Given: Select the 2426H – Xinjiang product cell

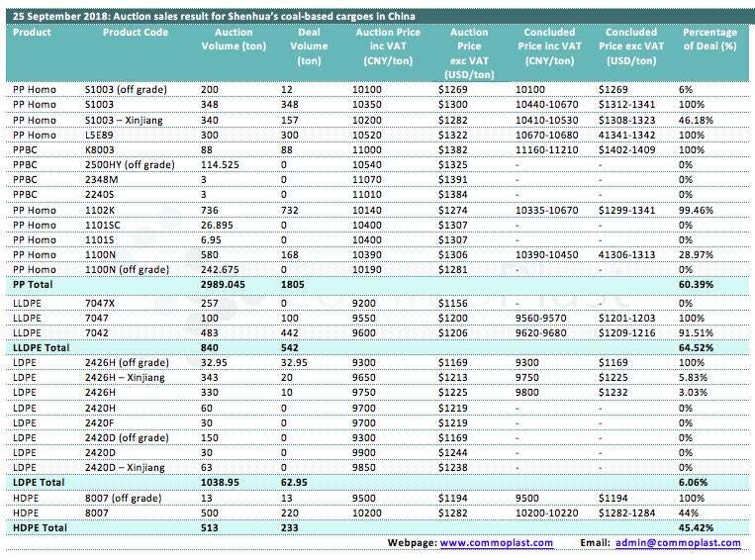Looking at the screenshot, I should pyautogui.click(x=130, y=378).
